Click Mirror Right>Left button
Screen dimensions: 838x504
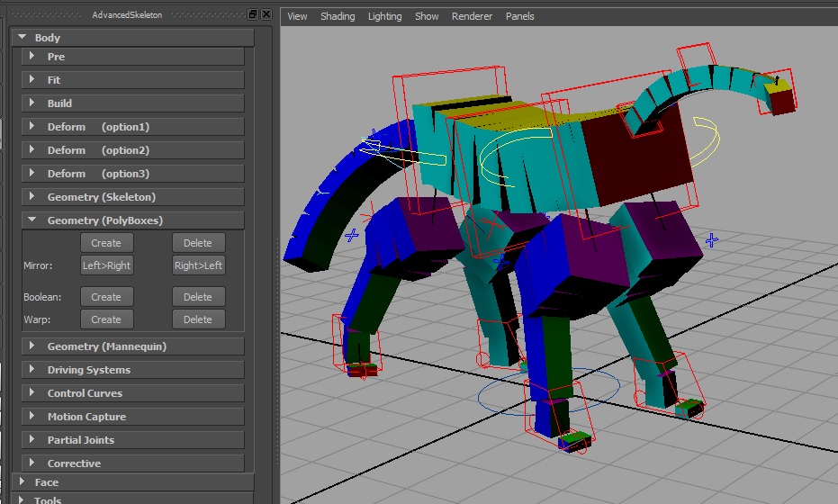pos(198,265)
